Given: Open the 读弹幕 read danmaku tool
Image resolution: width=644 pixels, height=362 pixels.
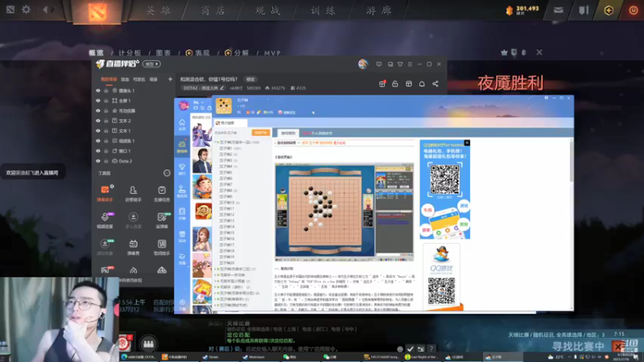Looking at the screenshot, I should point(162,220).
